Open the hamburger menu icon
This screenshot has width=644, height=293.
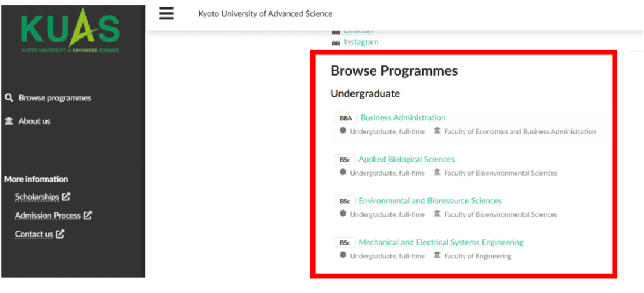tap(166, 13)
